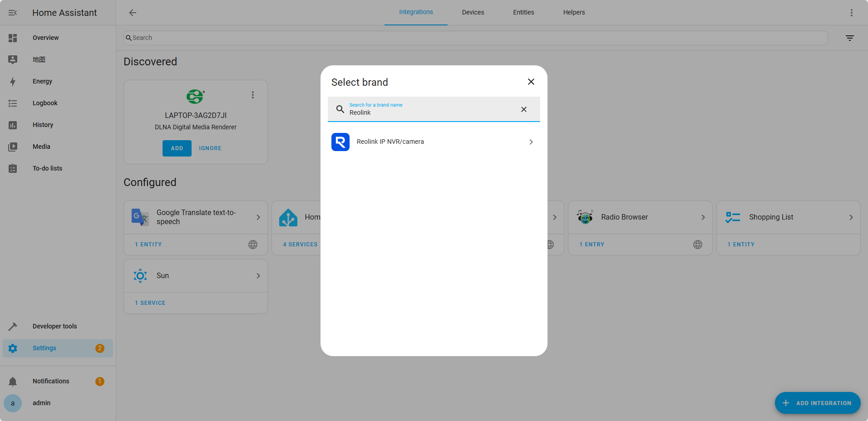This screenshot has height=421, width=868.
Task: Ignore the discovered DLNA renderer
Action: pos(210,148)
